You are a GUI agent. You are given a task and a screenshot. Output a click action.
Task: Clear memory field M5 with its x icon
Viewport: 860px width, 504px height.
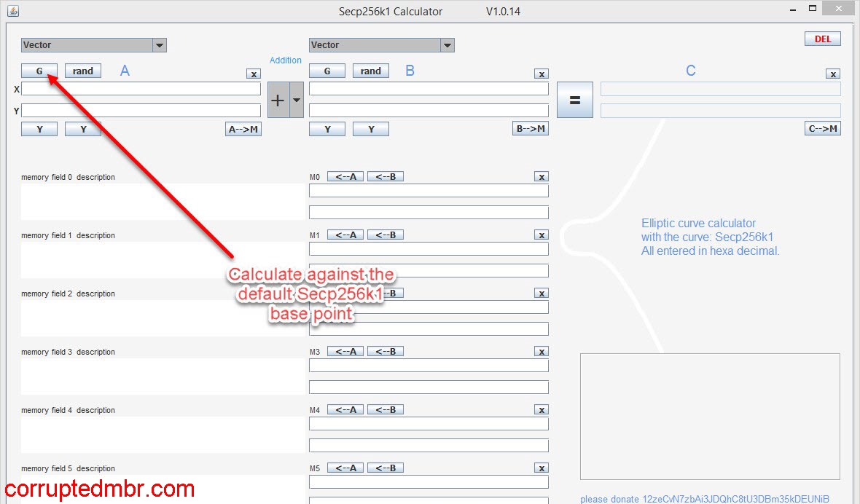(x=542, y=468)
